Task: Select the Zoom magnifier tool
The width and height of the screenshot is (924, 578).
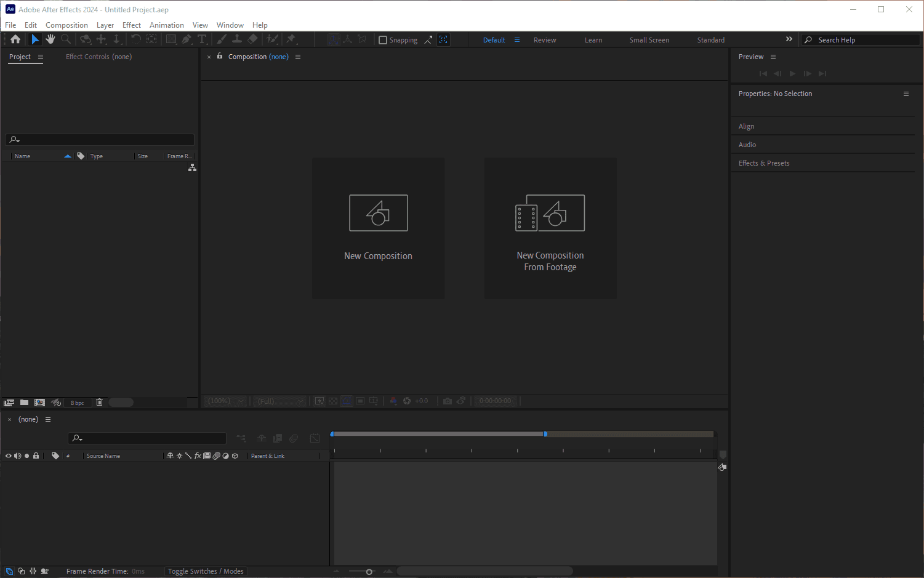Action: tap(66, 39)
